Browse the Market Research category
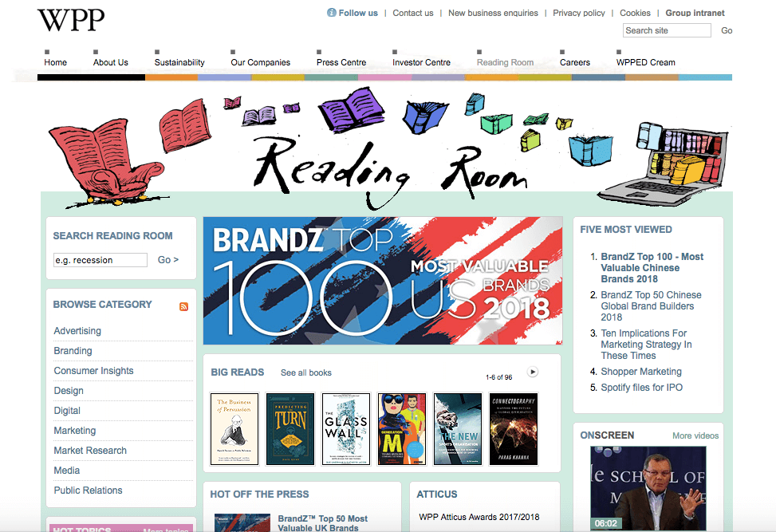776x532 pixels. click(x=90, y=451)
